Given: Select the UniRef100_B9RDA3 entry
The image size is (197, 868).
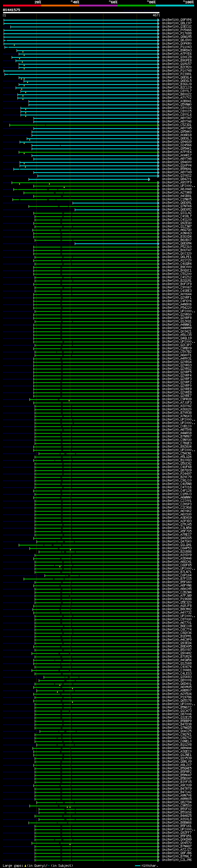Looking at the screenshot, I should point(177,50).
